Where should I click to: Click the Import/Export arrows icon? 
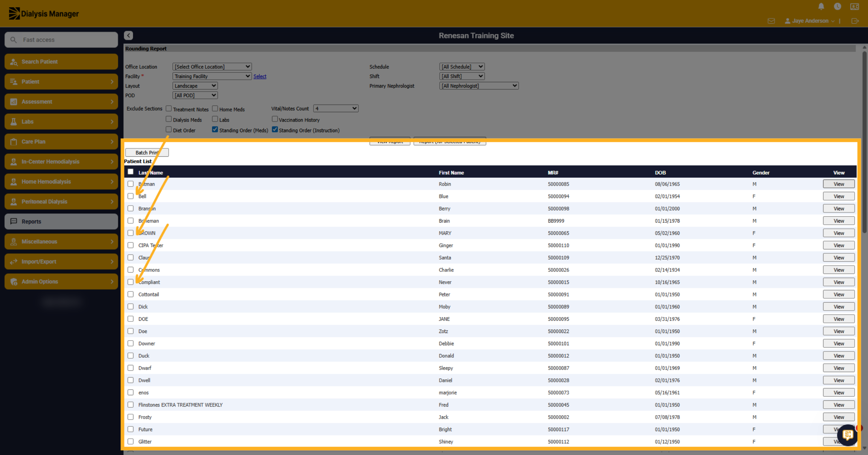tap(14, 261)
